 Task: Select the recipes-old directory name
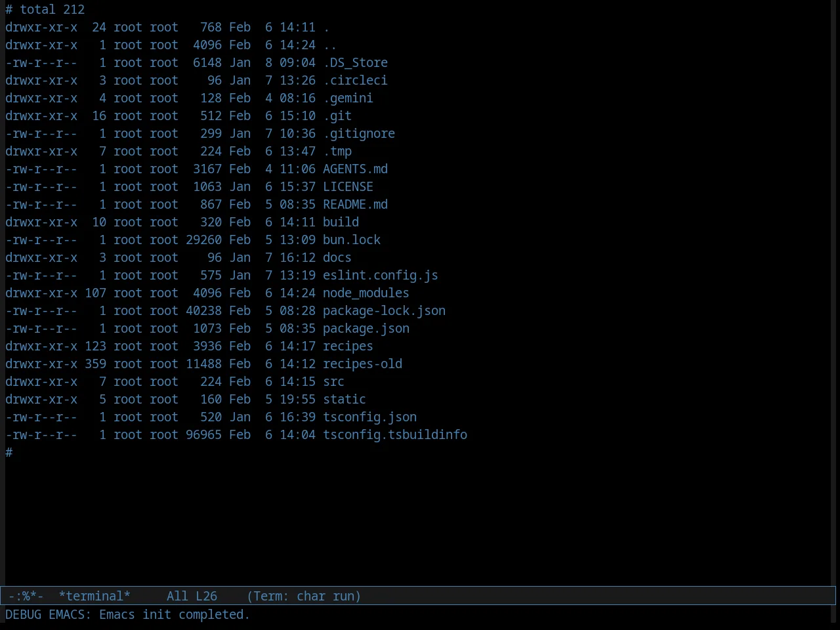click(x=362, y=364)
